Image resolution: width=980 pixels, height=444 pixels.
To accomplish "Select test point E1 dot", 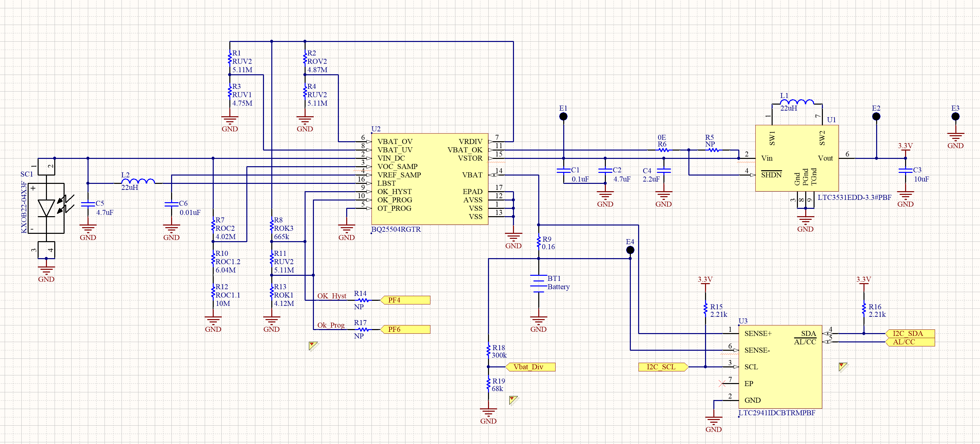I will coord(564,117).
